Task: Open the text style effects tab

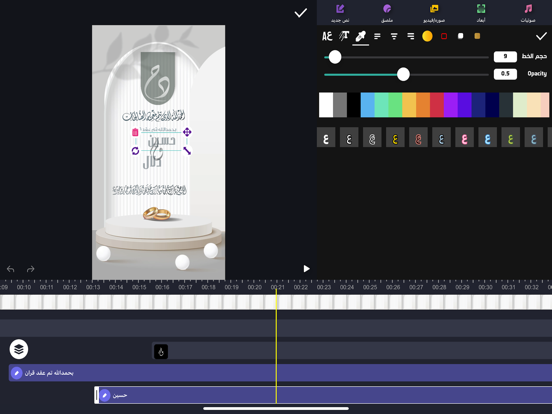Action: (x=344, y=36)
